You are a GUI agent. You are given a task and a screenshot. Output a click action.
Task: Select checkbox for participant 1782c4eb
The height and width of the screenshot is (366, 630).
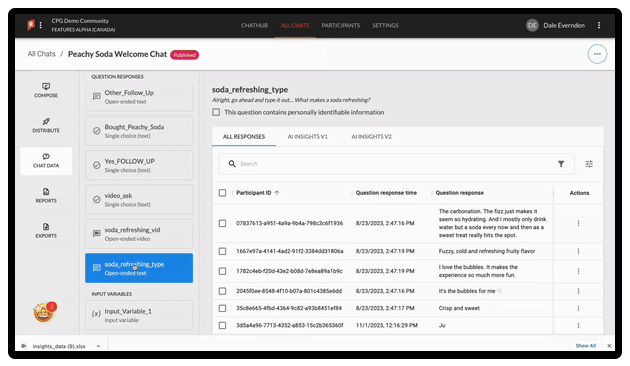[x=222, y=271]
